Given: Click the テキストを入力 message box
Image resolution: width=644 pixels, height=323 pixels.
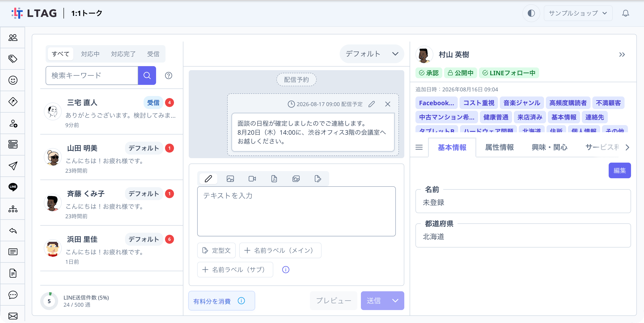Looking at the screenshot, I should coord(296,211).
